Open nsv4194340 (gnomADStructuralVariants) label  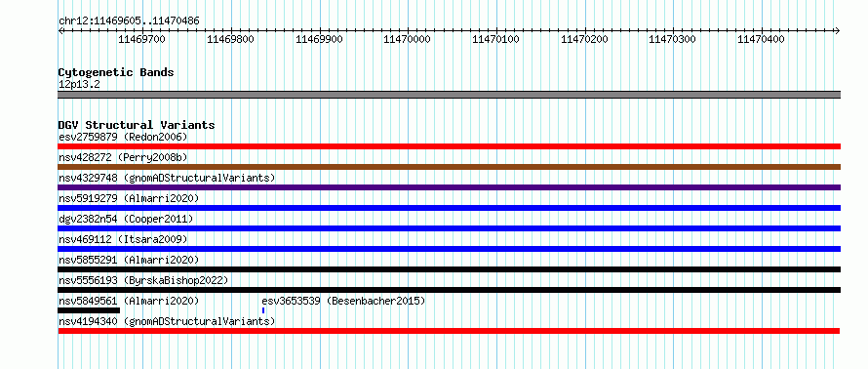(x=167, y=321)
